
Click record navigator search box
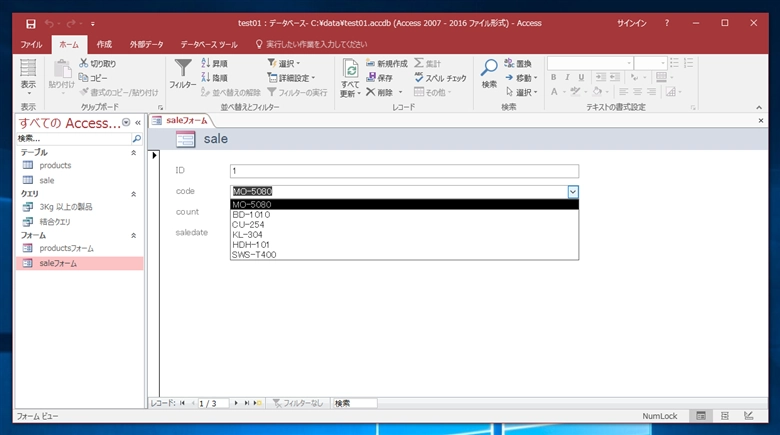(x=355, y=403)
